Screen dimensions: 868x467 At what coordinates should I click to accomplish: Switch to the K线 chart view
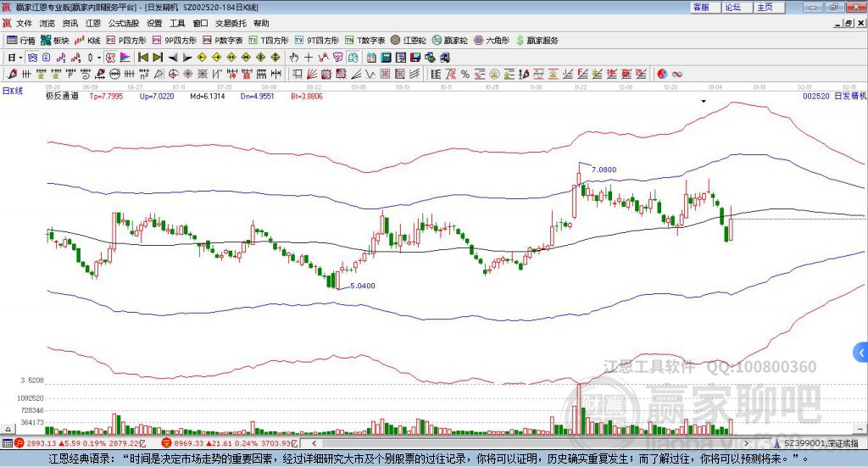pyautogui.click(x=87, y=41)
